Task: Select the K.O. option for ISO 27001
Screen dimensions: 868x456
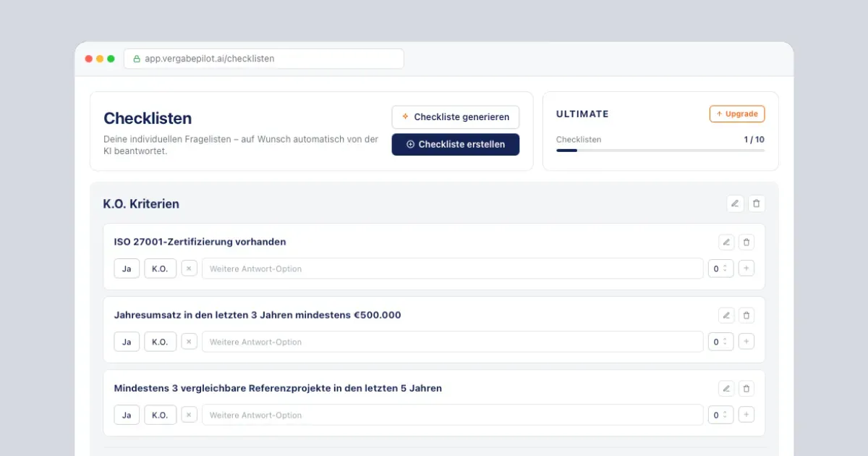Action: (x=160, y=269)
